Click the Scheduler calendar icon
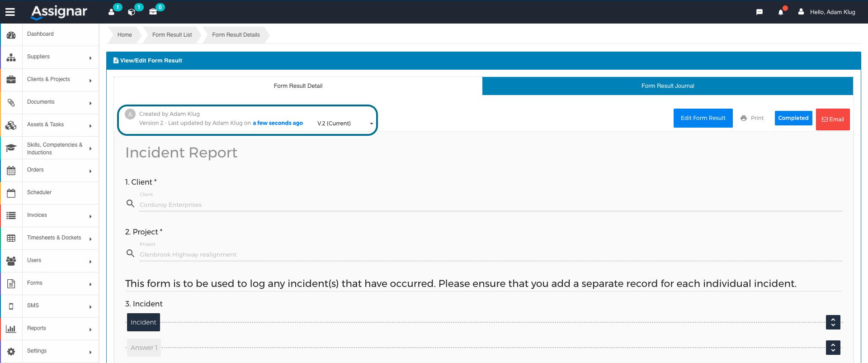 (11, 193)
